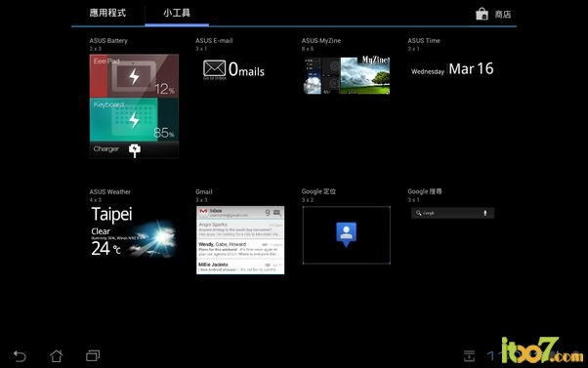Show recent apps icon
This screenshot has width=588, height=368.
(93, 355)
